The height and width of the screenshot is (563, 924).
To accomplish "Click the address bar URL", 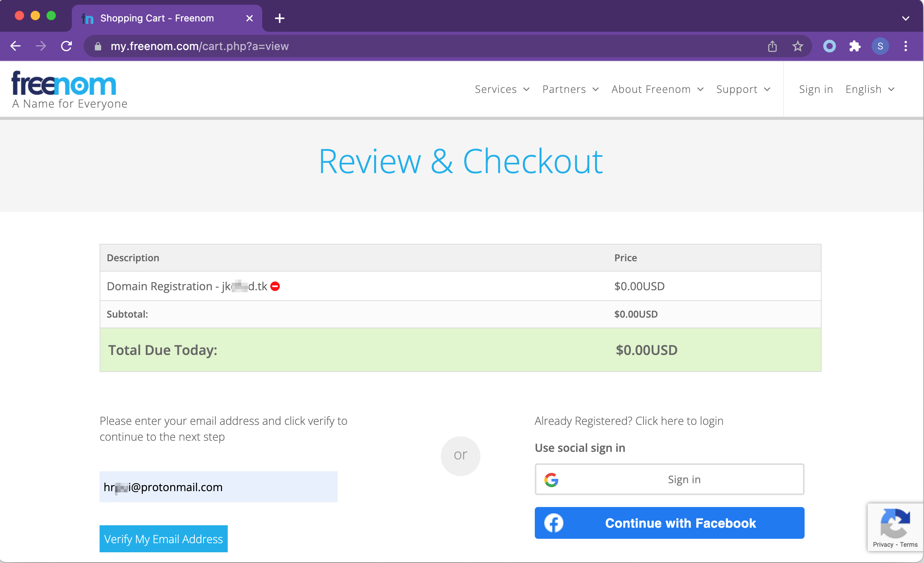I will (200, 46).
